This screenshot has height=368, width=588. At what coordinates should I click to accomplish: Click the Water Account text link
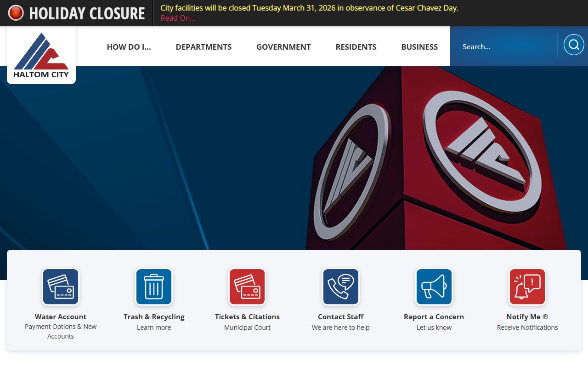[61, 316]
